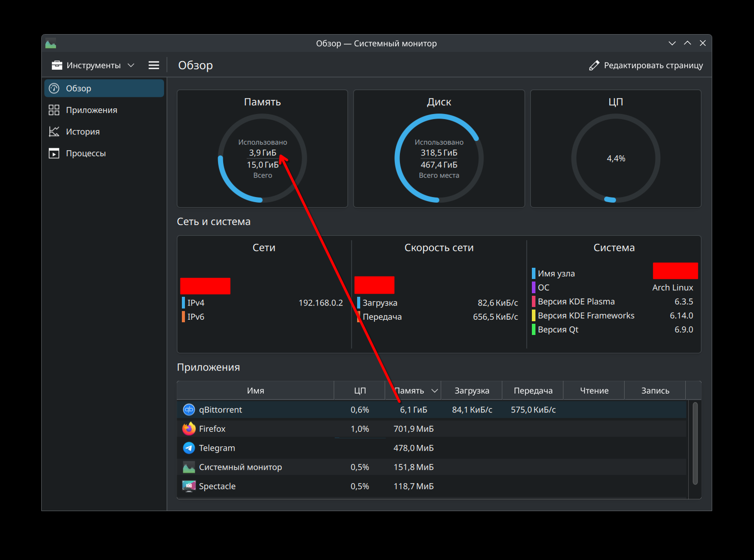This screenshot has height=560, width=754.
Task: Click the yellow KDE Frameworks color marker
Action: click(533, 316)
